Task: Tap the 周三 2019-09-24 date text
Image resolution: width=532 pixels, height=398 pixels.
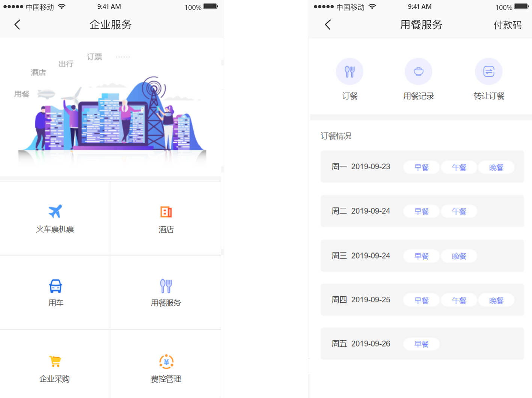Action: [361, 255]
